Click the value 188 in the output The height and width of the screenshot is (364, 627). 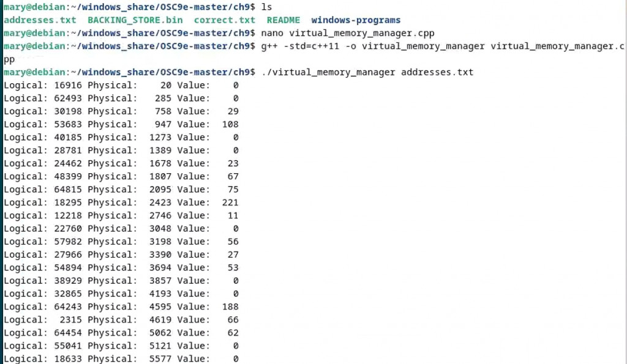point(230,307)
